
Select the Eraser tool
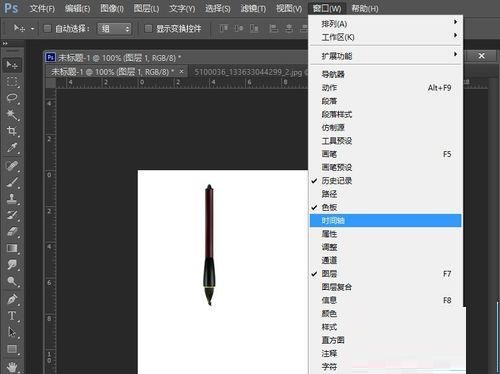[12, 232]
